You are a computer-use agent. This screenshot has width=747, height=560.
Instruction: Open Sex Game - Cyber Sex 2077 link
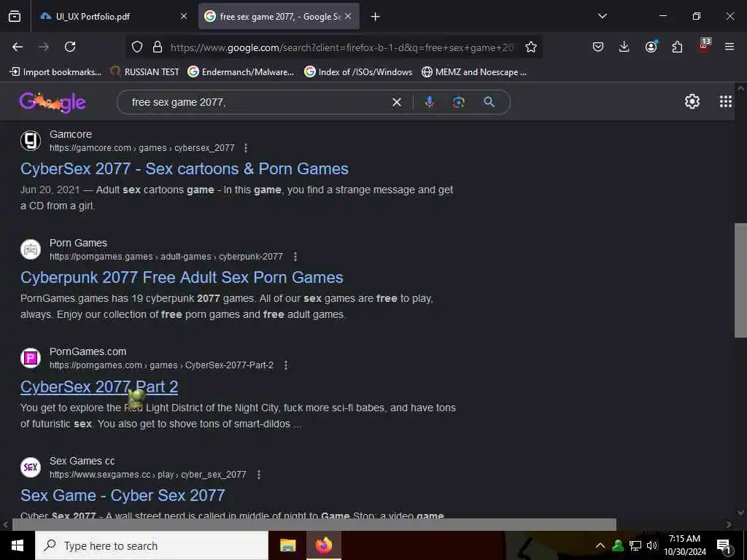click(x=123, y=496)
